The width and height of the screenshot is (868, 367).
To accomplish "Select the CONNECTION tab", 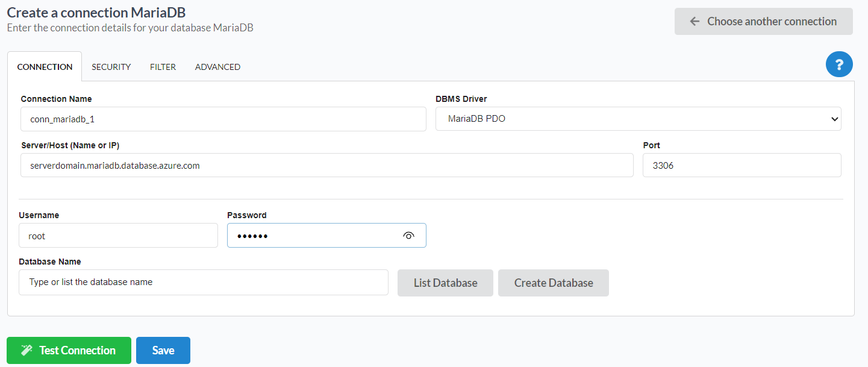I will 45,66.
